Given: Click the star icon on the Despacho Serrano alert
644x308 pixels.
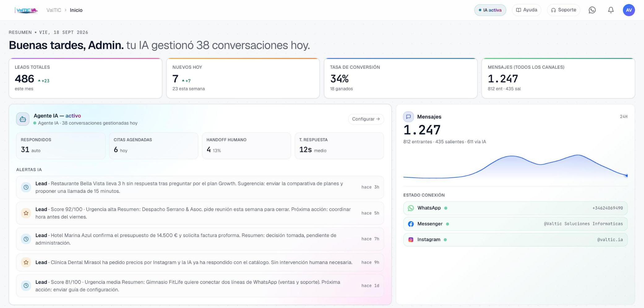Looking at the screenshot, I should tap(26, 213).
